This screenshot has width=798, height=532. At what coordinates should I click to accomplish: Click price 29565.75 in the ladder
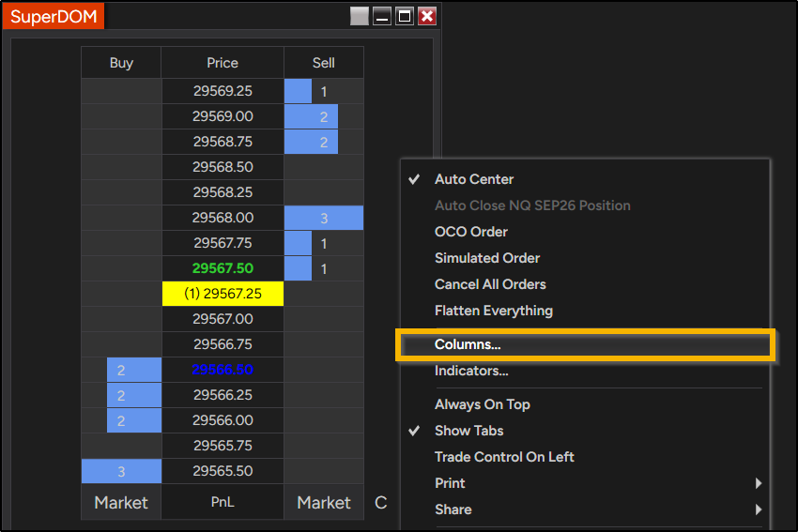point(223,446)
